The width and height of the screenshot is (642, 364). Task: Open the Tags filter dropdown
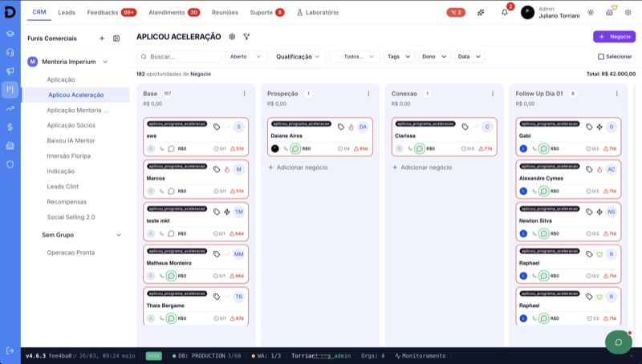point(399,56)
